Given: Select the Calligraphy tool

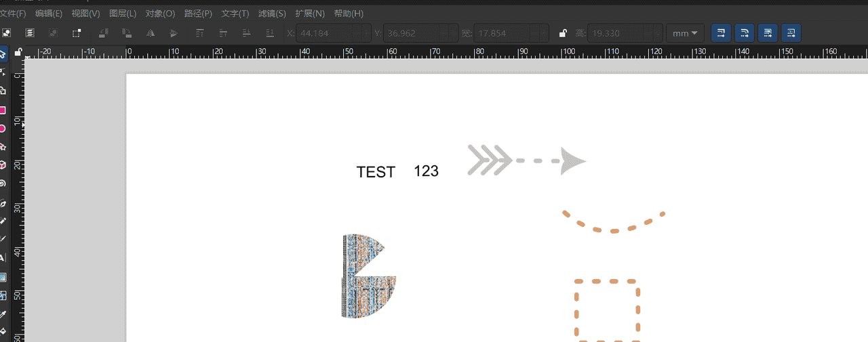Looking at the screenshot, I should pyautogui.click(x=3, y=239).
